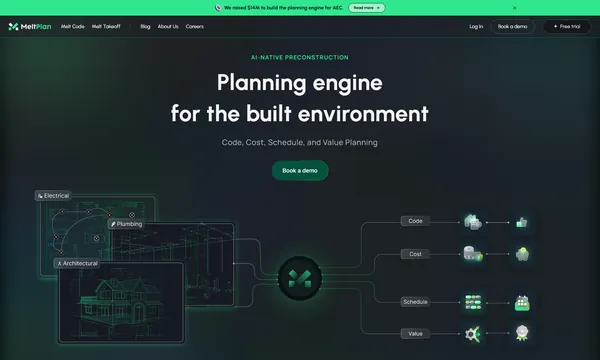Select the Electrical drawing label
The image size is (600, 360).
(x=53, y=195)
